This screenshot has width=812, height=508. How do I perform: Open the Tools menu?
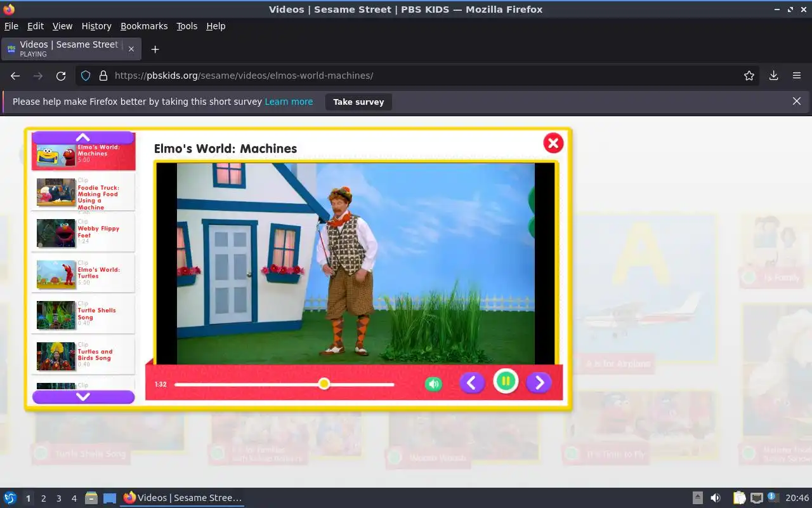click(187, 26)
